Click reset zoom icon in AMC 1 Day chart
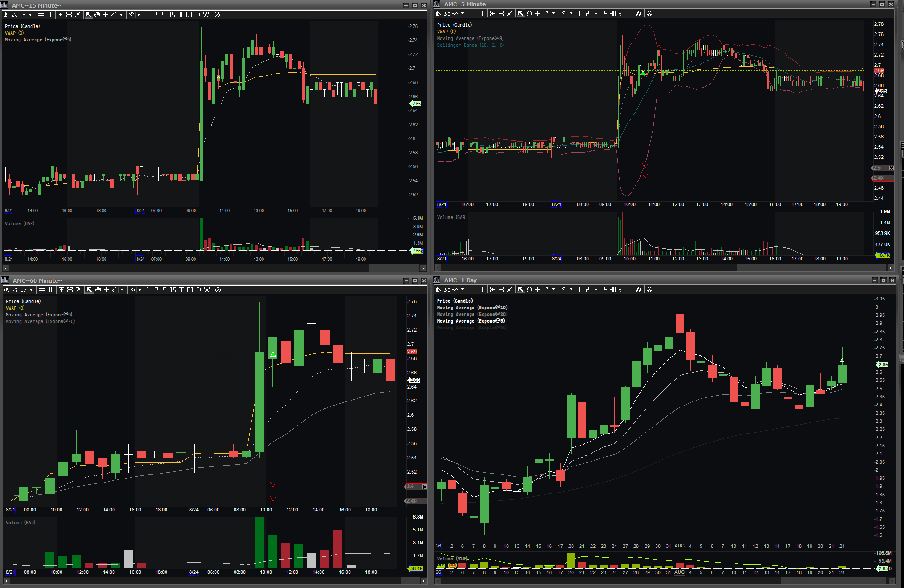904x588 pixels. (510, 289)
